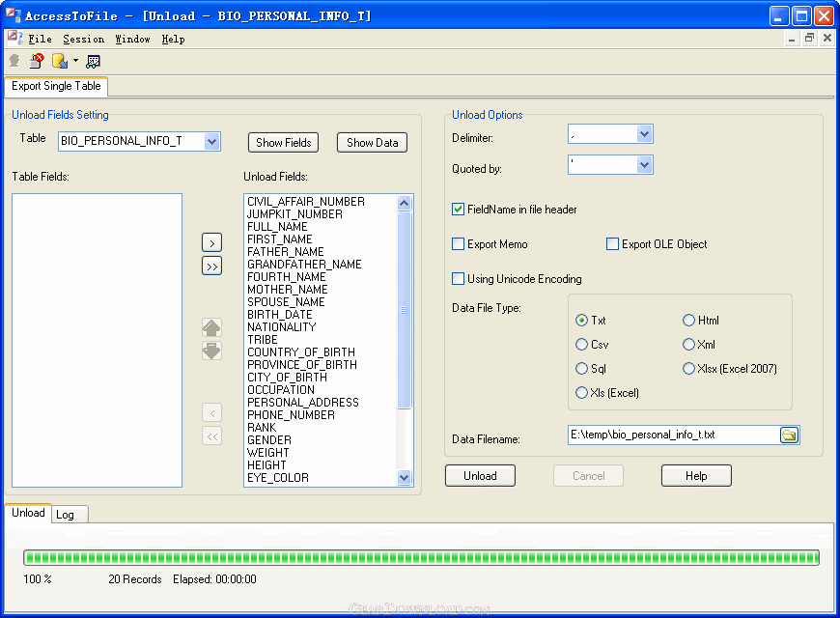The image size is (840, 618).
Task: Move selected unload field up
Action: [211, 327]
